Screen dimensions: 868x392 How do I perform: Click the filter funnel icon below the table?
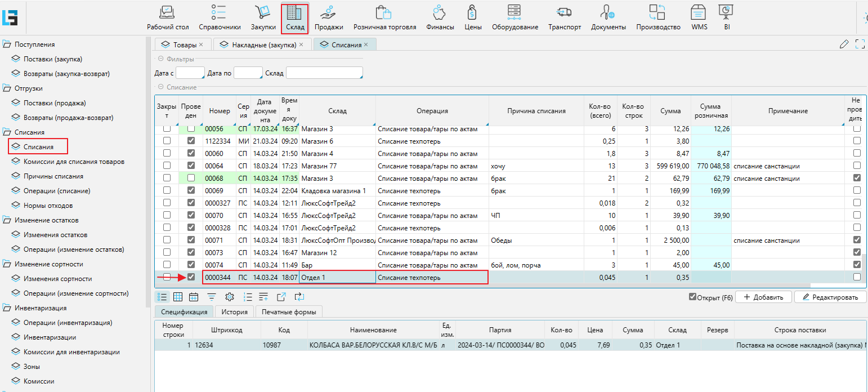[x=212, y=297]
